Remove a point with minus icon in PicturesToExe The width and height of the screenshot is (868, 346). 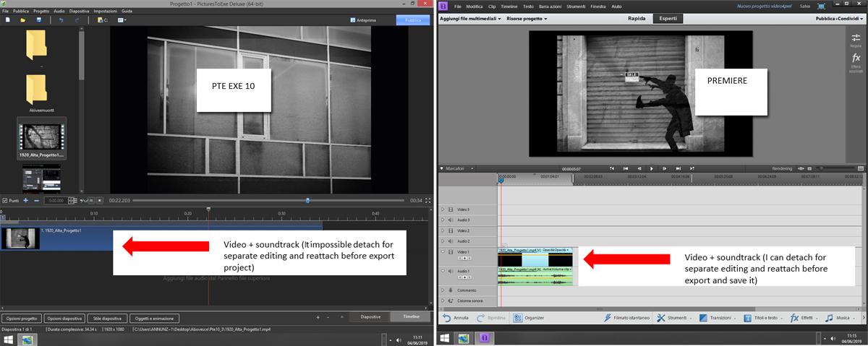(x=36, y=200)
